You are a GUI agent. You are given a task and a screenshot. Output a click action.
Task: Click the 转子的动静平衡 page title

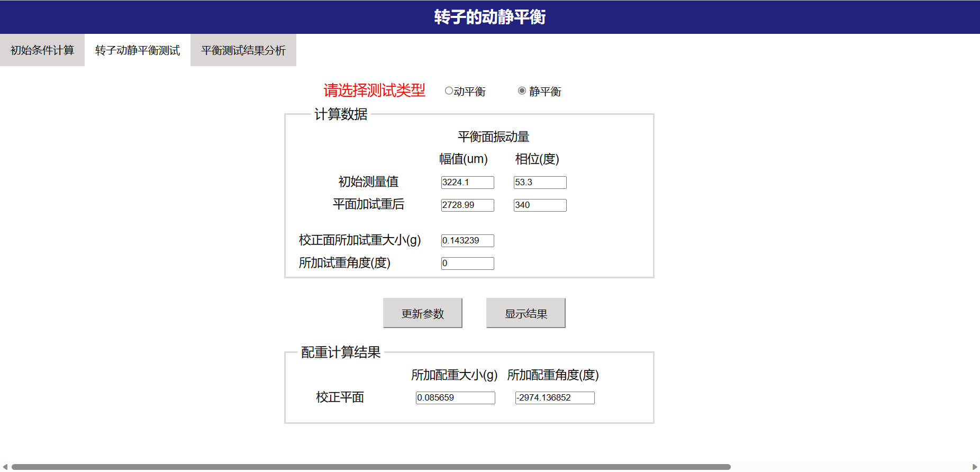[x=490, y=17]
